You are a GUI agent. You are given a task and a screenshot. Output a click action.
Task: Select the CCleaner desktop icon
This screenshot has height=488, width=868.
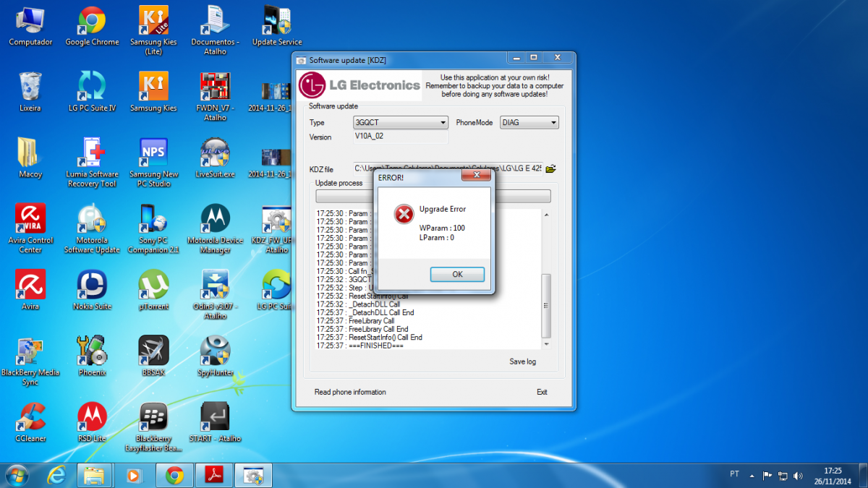30,422
